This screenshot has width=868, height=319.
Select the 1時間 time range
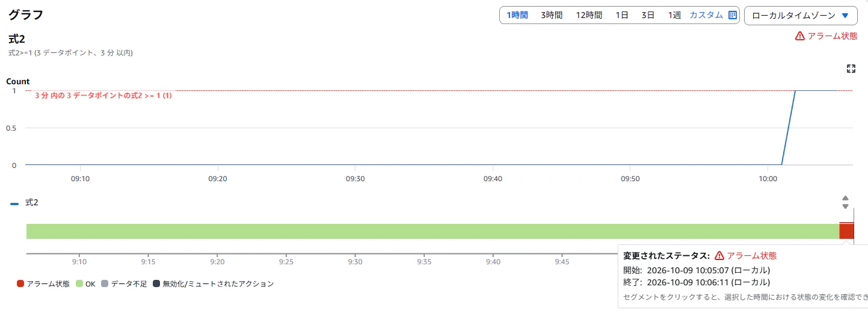[x=517, y=15]
